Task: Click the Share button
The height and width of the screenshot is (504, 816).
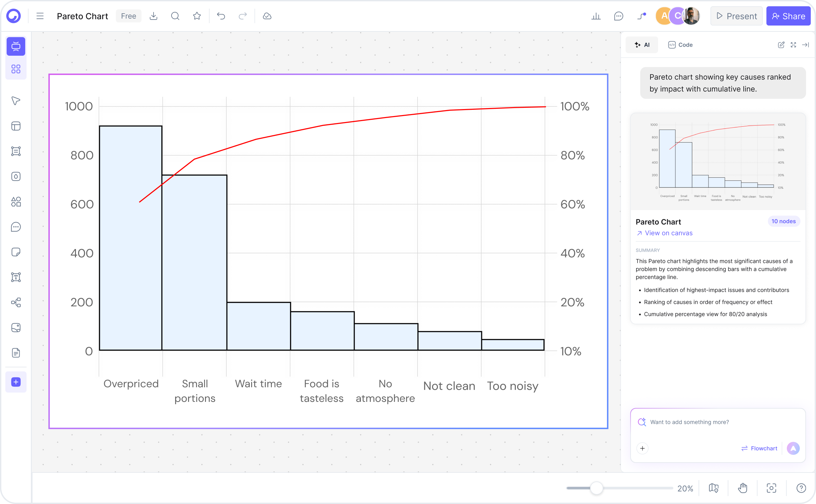Action: (788, 16)
